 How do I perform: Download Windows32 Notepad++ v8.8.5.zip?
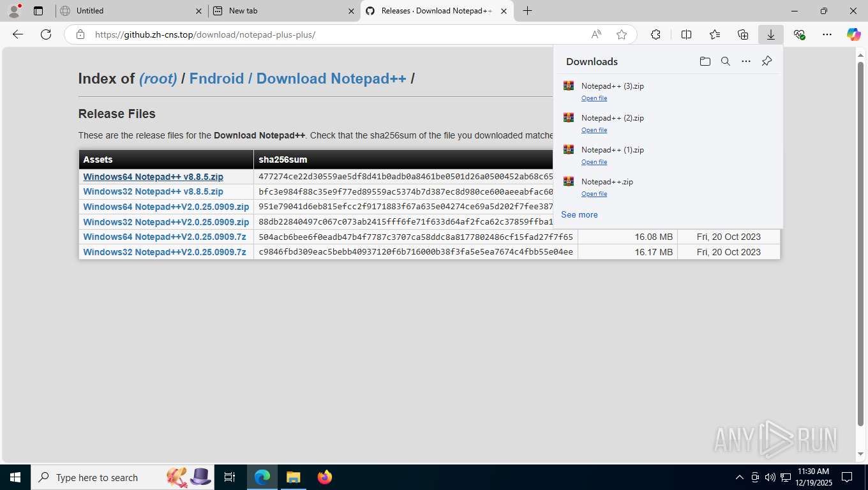point(153,191)
